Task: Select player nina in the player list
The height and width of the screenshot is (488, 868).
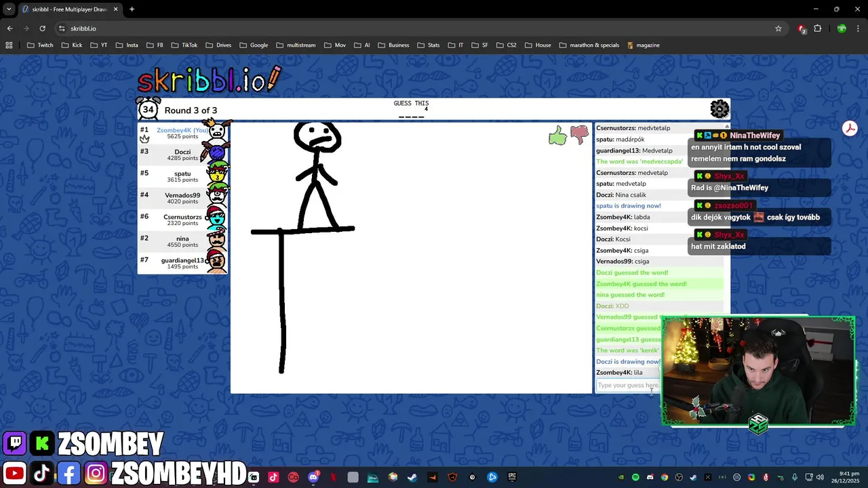Action: pos(183,241)
